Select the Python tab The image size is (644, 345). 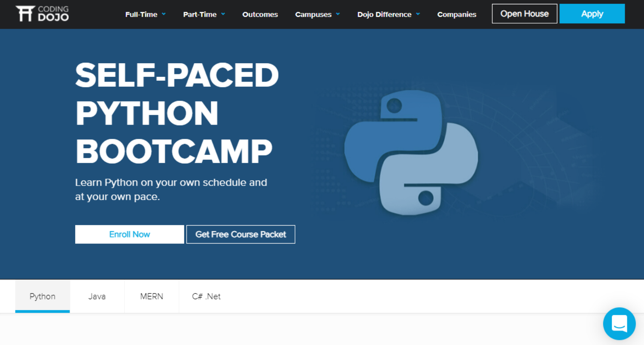[42, 296]
